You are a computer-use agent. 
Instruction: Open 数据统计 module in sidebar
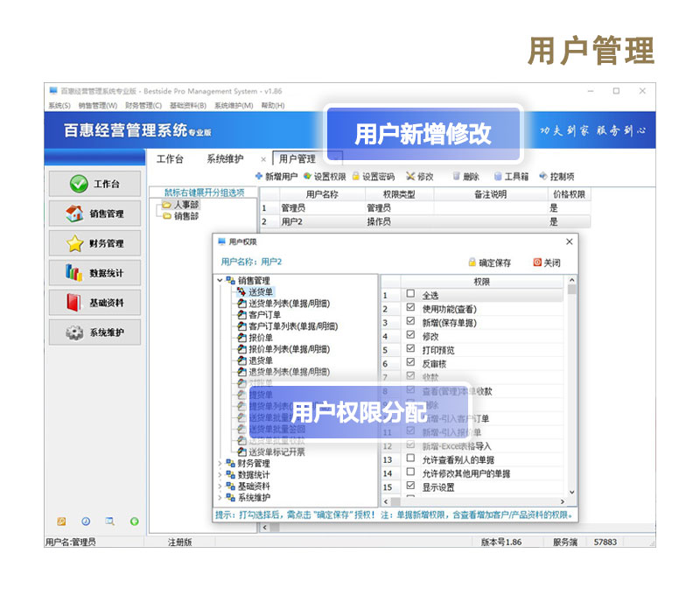pyautogui.click(x=94, y=273)
